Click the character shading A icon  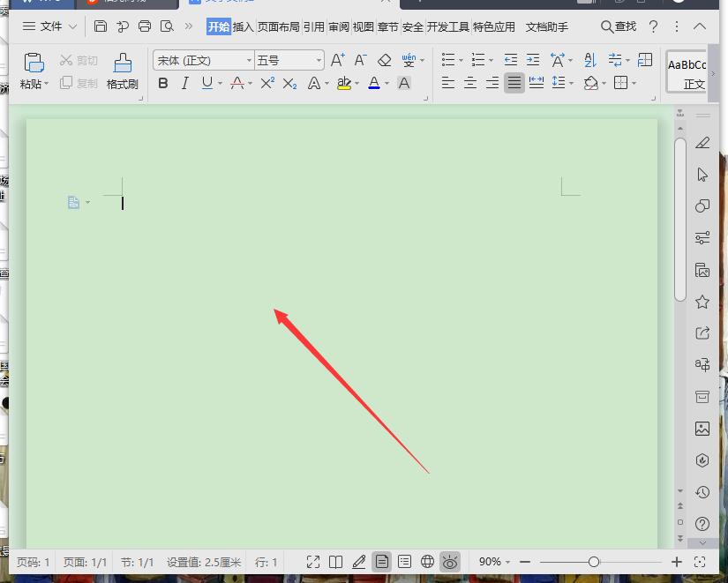coord(404,83)
